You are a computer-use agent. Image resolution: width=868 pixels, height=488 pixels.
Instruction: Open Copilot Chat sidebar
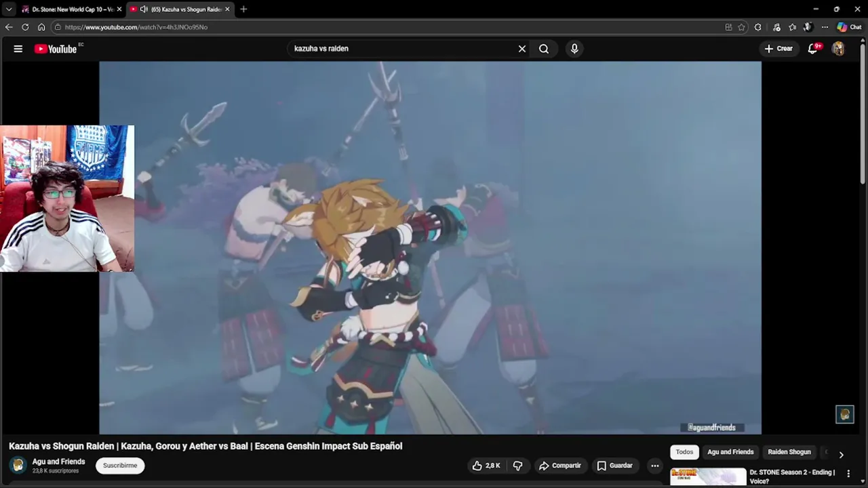tap(851, 27)
